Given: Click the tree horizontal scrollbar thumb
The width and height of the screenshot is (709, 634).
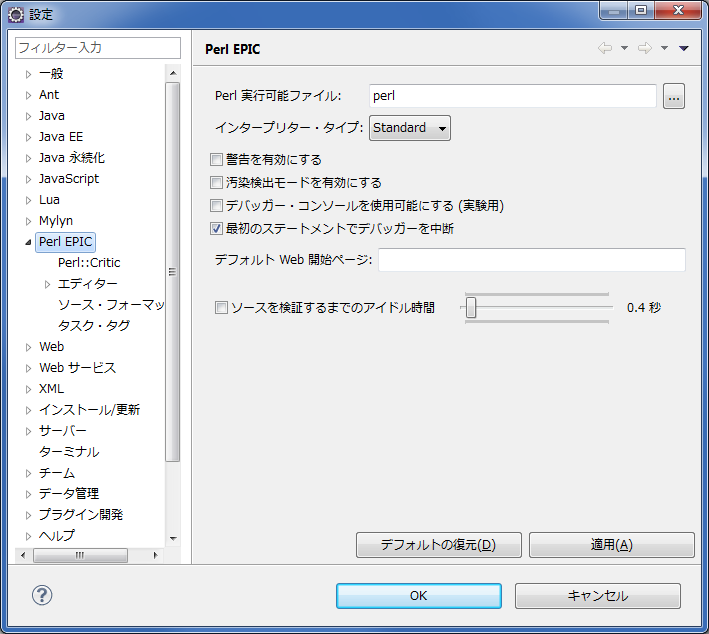Looking at the screenshot, I should 80,555.
